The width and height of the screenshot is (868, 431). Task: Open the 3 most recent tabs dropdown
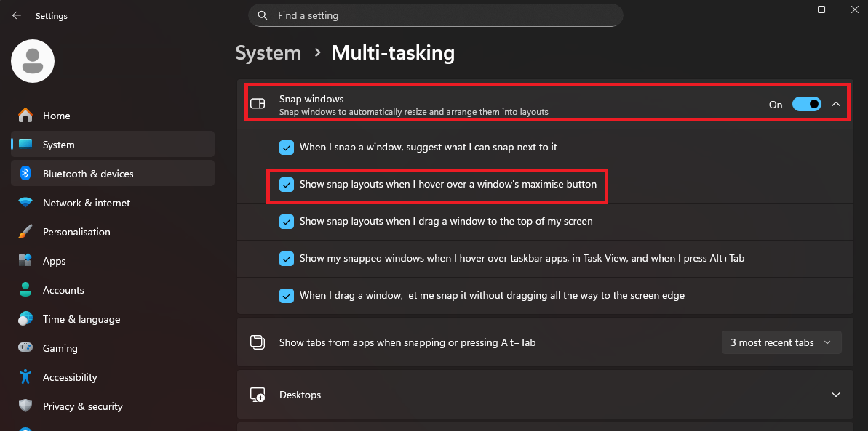781,342
